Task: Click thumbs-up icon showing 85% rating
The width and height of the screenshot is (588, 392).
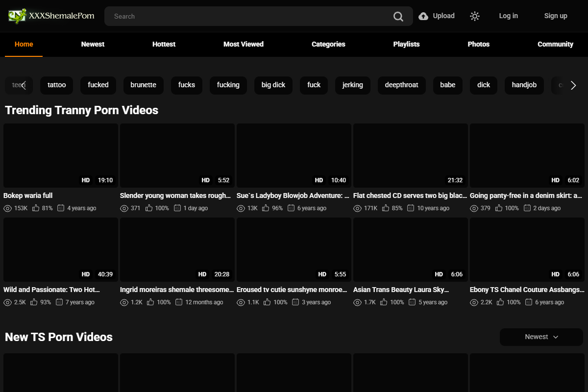Action: tap(386, 208)
